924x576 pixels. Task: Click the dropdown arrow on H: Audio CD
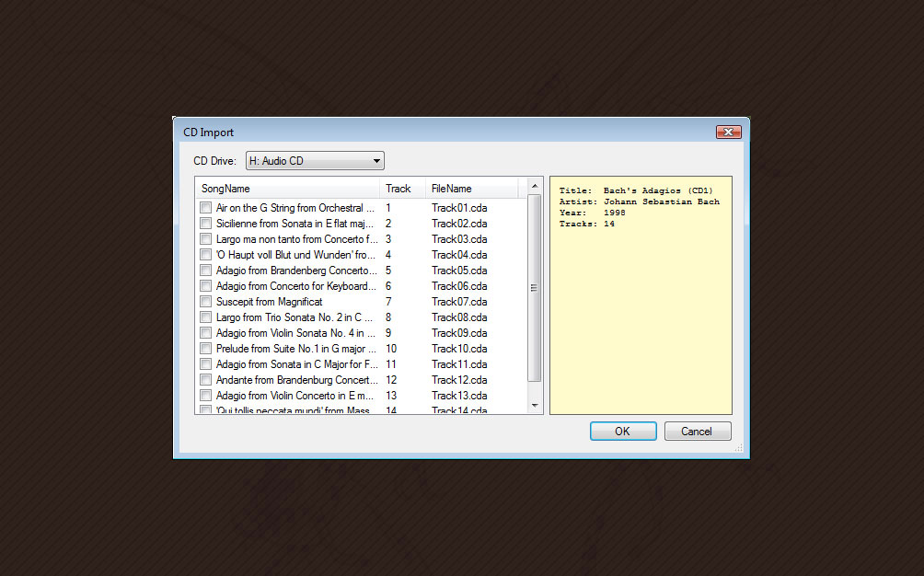click(x=376, y=159)
